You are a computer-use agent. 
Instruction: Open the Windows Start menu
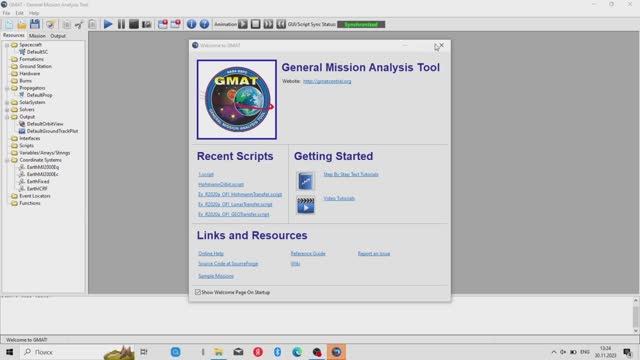pyautogui.click(x=9, y=352)
